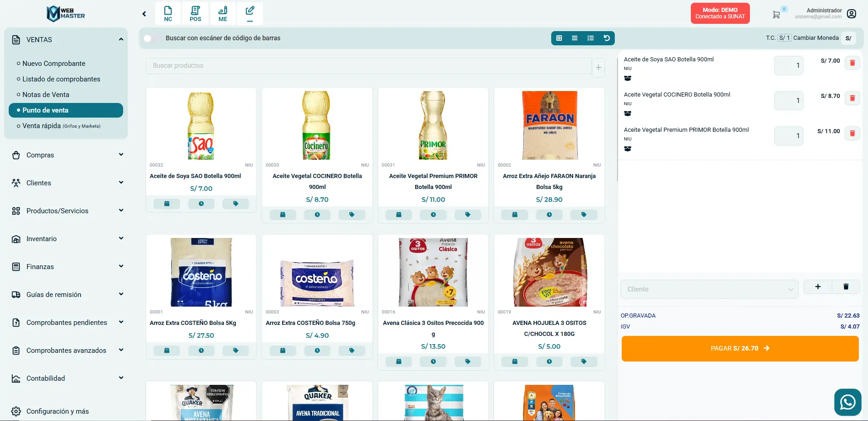
Task: Open the POS shortcut icon
Action: point(195,13)
